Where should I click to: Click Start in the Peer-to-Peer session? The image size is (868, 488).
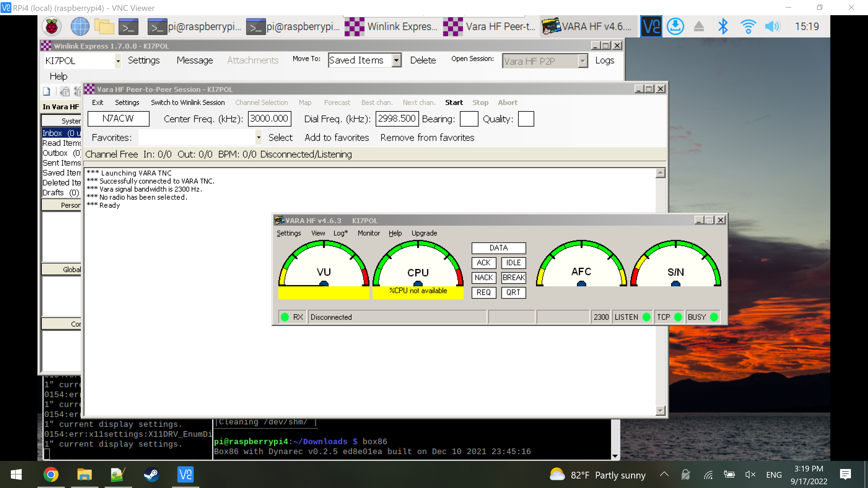[x=454, y=102]
